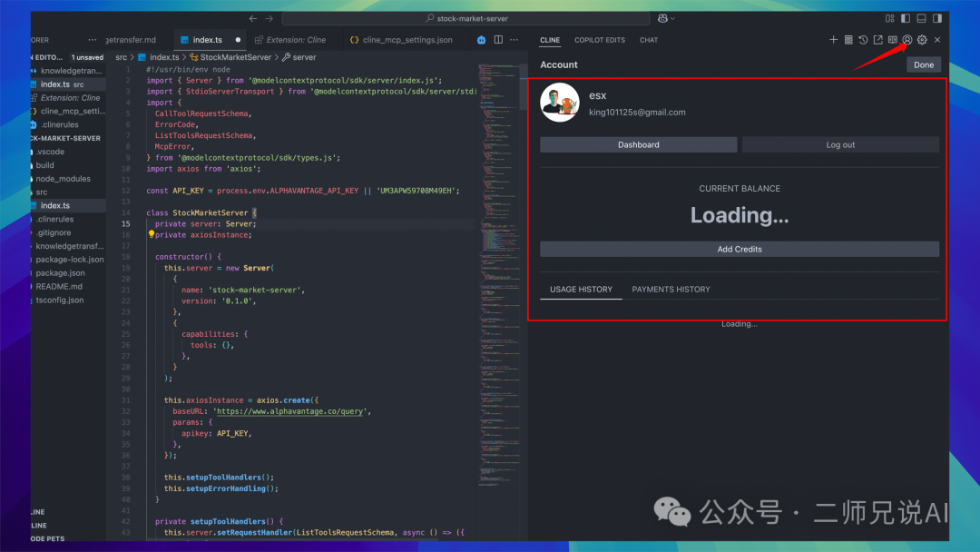The width and height of the screenshot is (980, 552).
Task: Open package-lock.json in the explorer
Action: pyautogui.click(x=69, y=260)
